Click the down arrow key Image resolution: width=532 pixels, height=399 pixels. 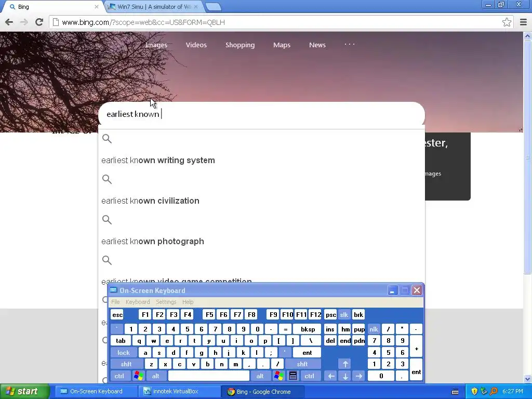click(345, 376)
